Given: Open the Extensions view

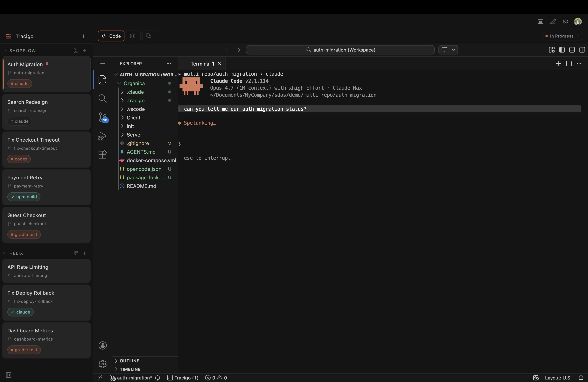Looking at the screenshot, I should click(102, 155).
